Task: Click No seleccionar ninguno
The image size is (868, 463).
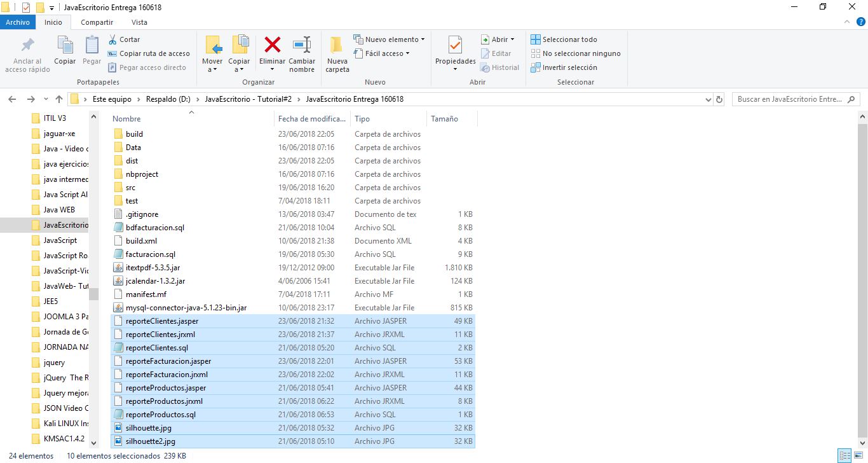Action: 576,53
